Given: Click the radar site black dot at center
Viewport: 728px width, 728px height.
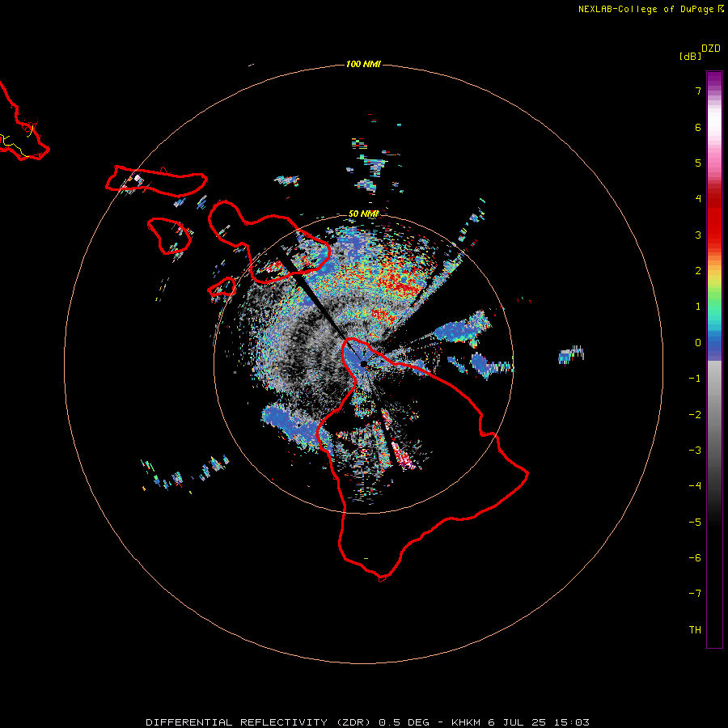Looking at the screenshot, I should pyautogui.click(x=363, y=364).
